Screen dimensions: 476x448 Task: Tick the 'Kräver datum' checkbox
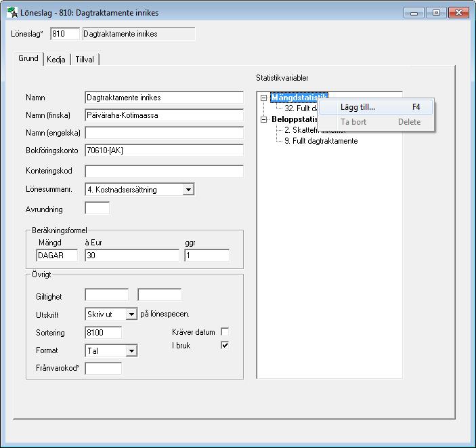[x=225, y=331]
